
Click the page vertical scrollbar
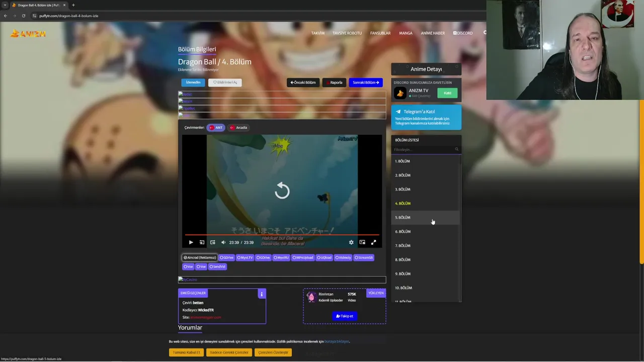point(641,181)
